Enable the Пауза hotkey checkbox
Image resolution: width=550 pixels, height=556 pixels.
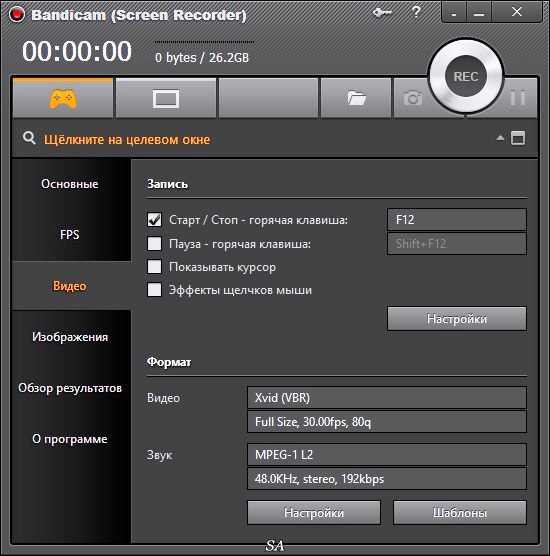[154, 244]
